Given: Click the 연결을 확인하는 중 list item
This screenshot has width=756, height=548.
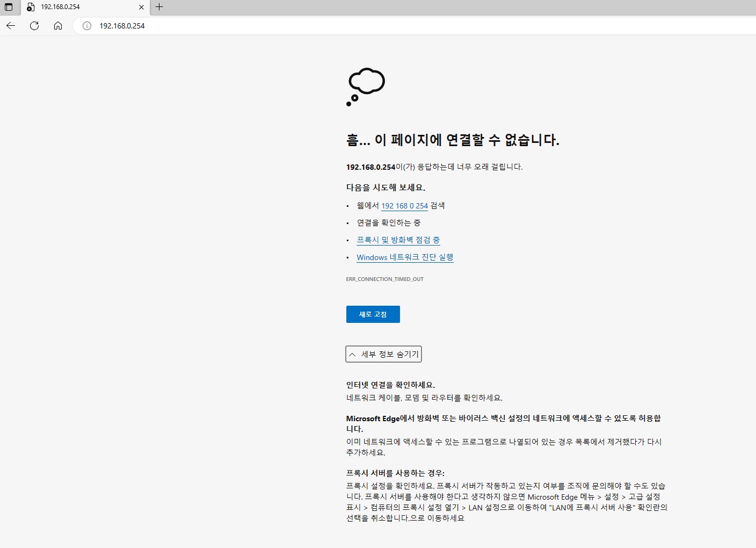Looking at the screenshot, I should pyautogui.click(x=389, y=223).
